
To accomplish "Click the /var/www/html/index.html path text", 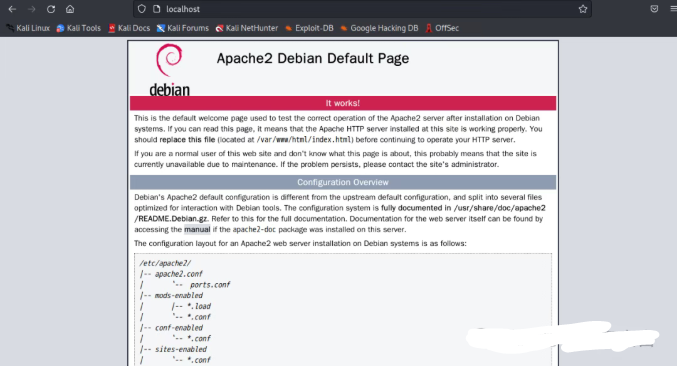I will click(305, 140).
